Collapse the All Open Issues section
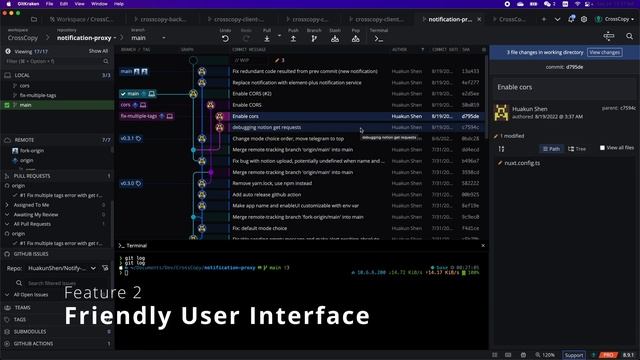The image size is (640, 360). [7, 295]
